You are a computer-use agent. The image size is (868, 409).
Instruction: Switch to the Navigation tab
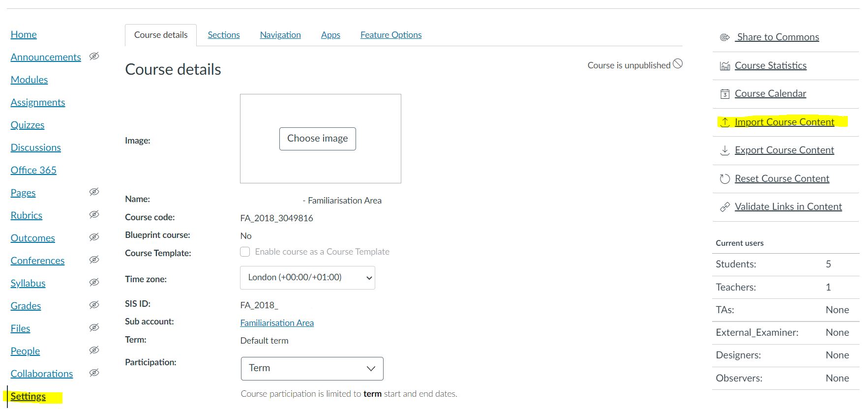pos(280,35)
